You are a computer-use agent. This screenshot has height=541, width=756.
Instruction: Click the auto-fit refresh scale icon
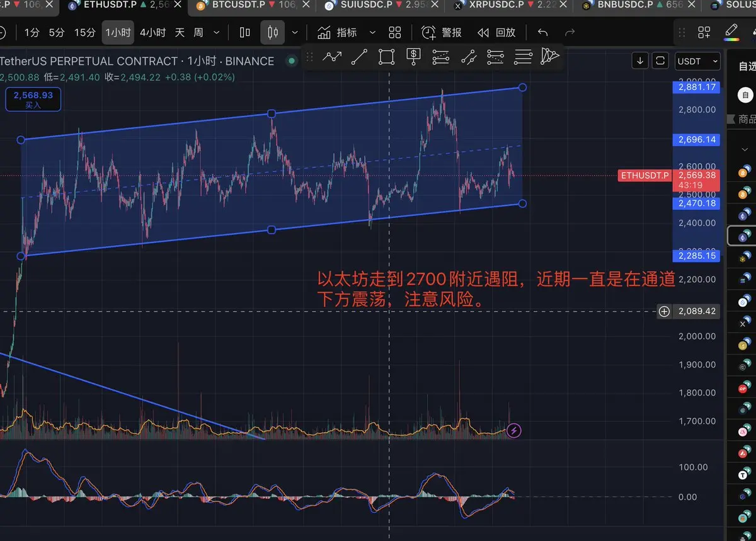click(660, 60)
